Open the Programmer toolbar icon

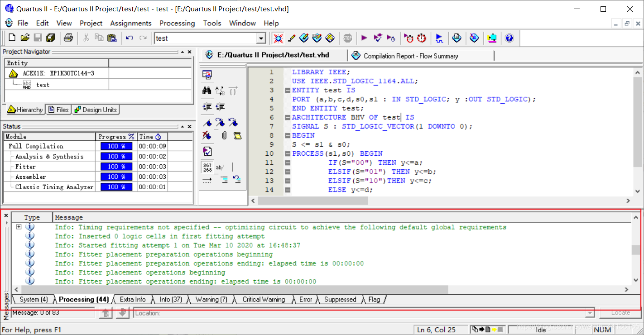pyautogui.click(x=474, y=38)
